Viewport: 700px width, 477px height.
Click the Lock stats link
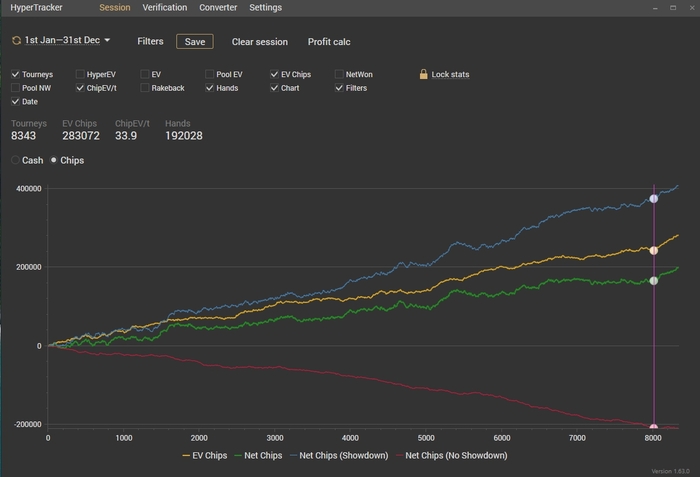450,75
